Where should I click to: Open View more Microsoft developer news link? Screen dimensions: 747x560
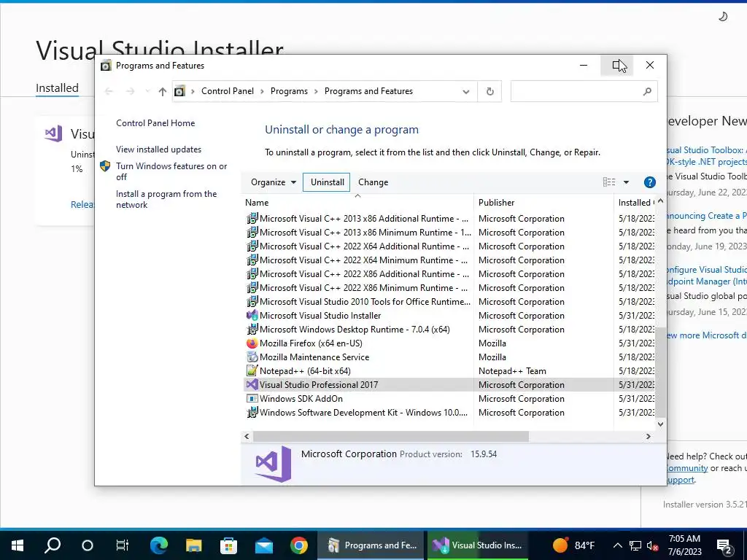pos(706,335)
